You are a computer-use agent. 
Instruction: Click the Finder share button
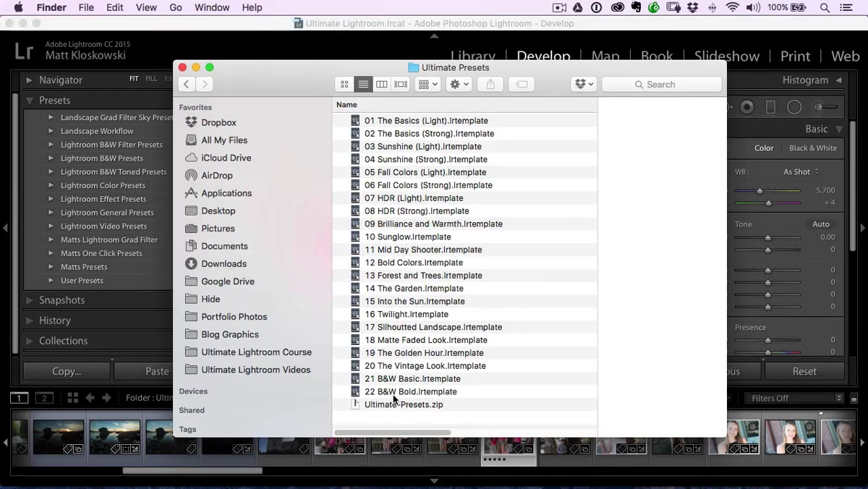coord(490,85)
